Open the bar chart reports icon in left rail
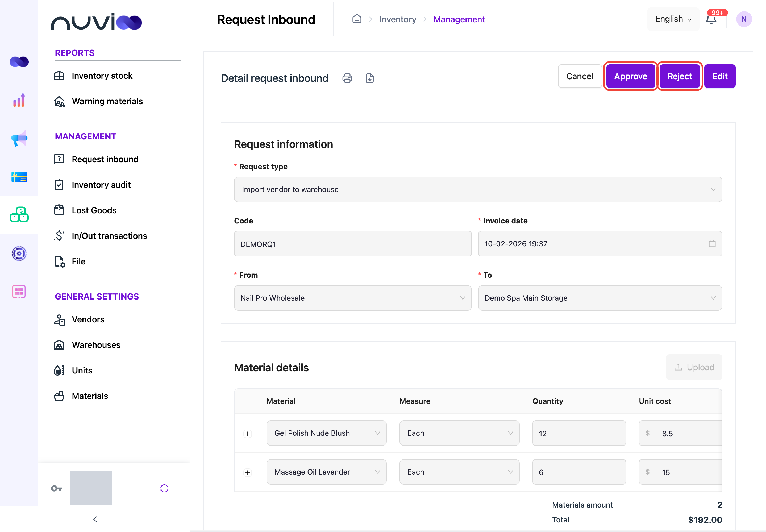 click(x=19, y=100)
